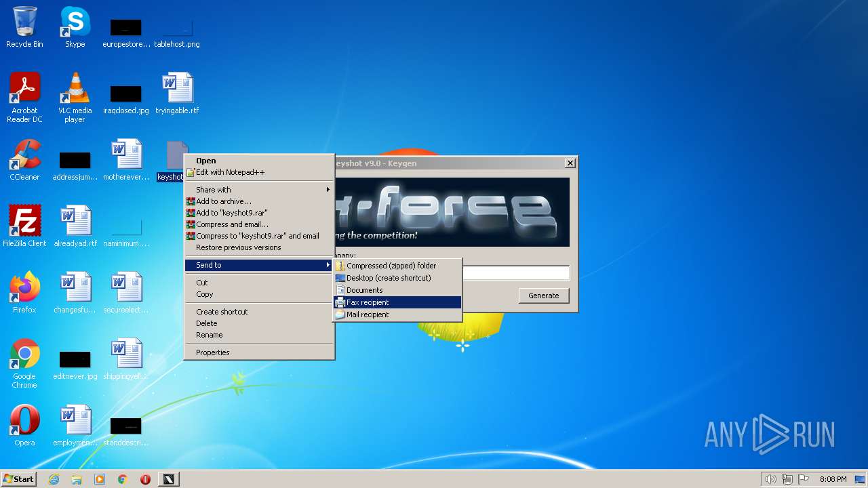Open the Acrobat Reader DC shortcut
The width and height of the screenshot is (868, 488).
(x=24, y=97)
